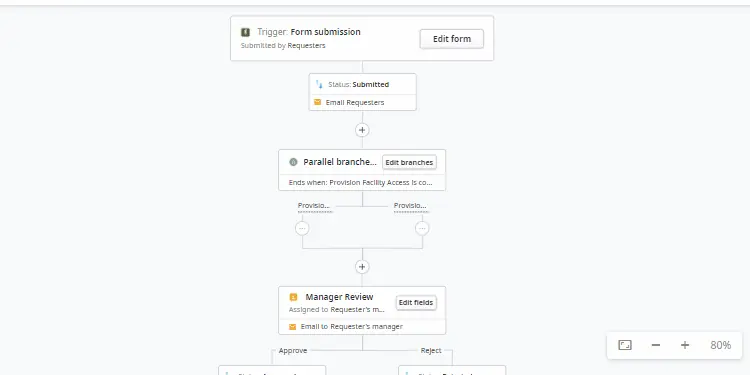Click the envelope icon beside Requester's manager

pyautogui.click(x=292, y=327)
